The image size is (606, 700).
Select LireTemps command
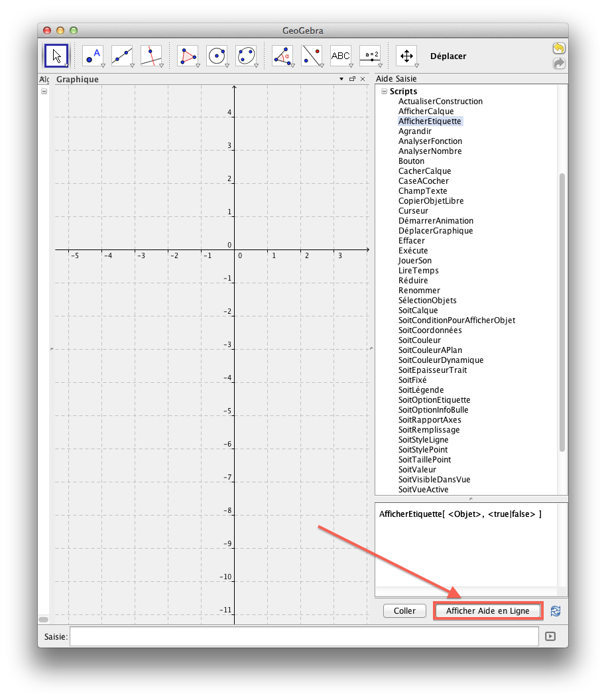(418, 271)
